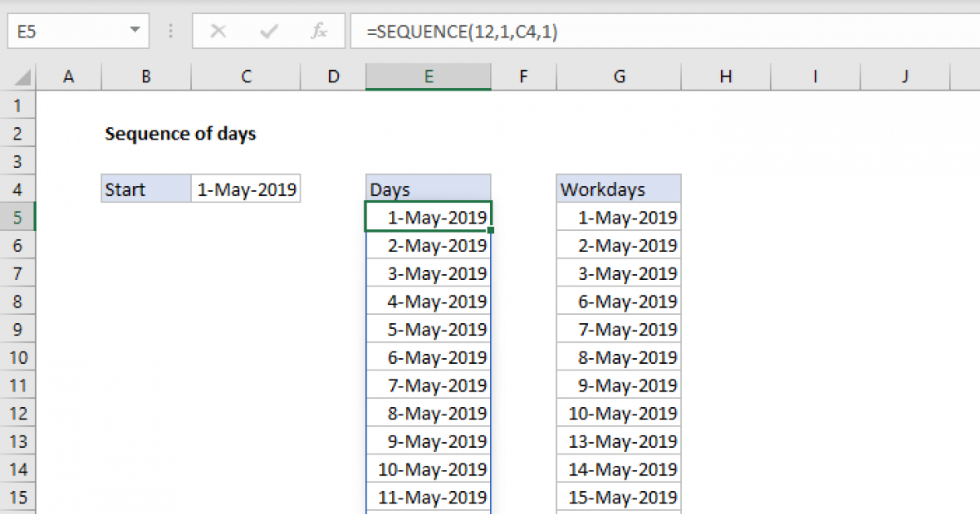Select the Sequence of days title cell
The height and width of the screenshot is (514, 980).
[180, 134]
